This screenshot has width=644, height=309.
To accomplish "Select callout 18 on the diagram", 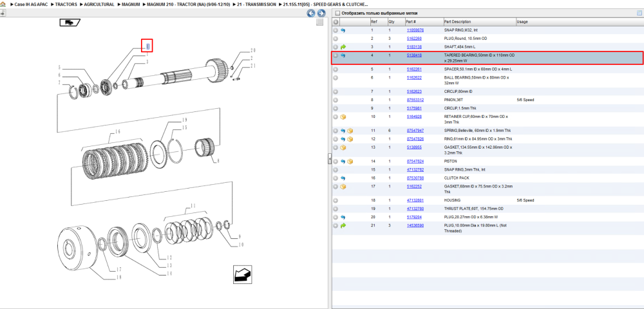I will tap(118, 278).
